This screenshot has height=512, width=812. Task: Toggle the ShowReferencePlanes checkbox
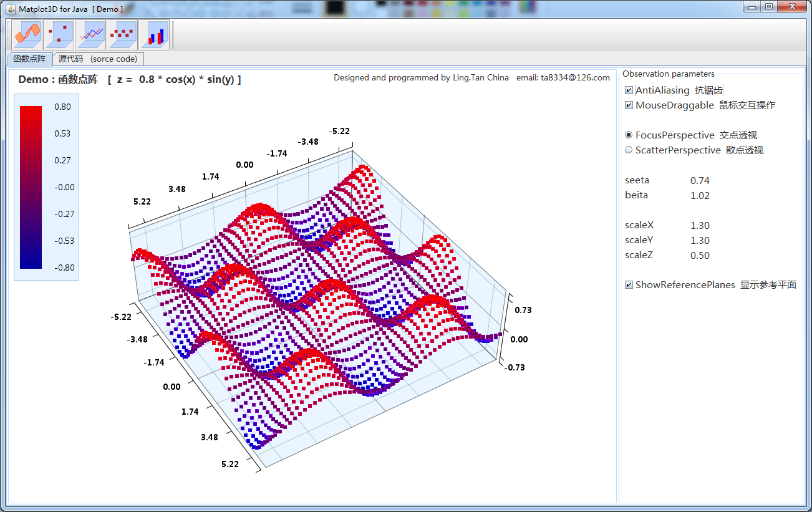[x=629, y=285]
